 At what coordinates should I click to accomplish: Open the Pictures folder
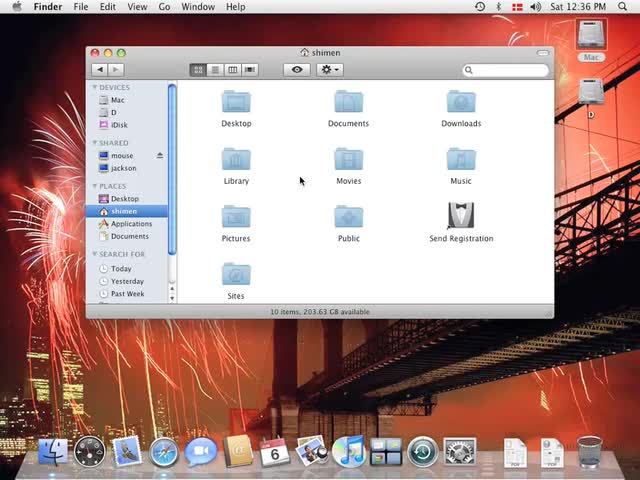point(236,216)
